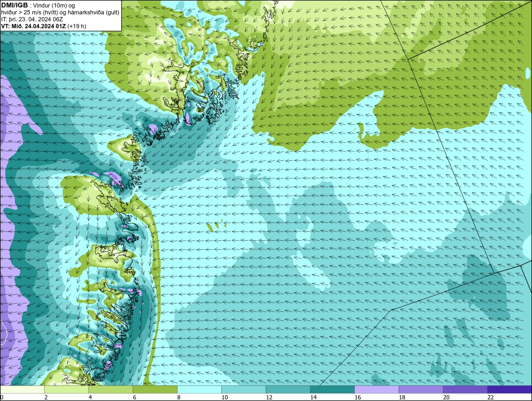Click the scale label '6'
532x401 pixels.
click(x=135, y=397)
